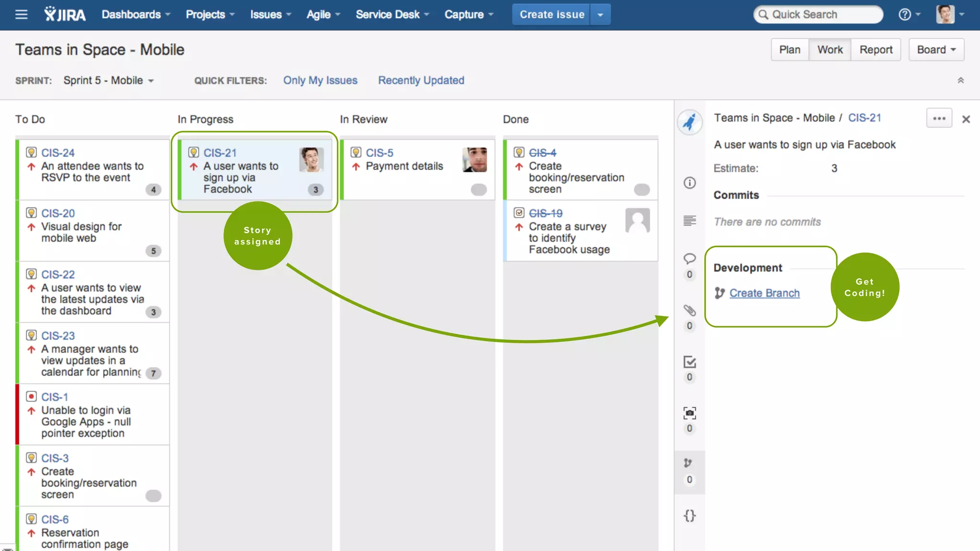
Task: Toggle the Recently Updated quick filter
Action: [421, 80]
